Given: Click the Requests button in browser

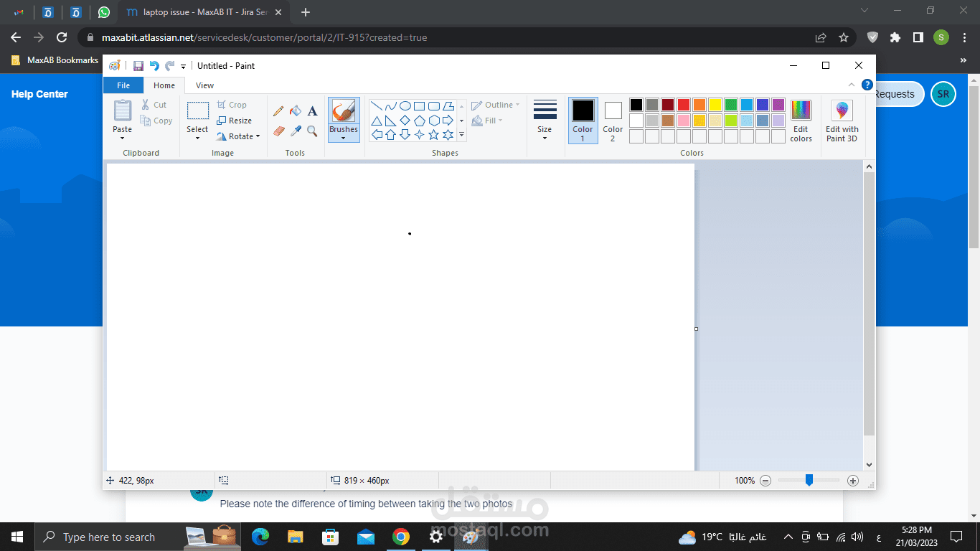Looking at the screenshot, I should pos(897,94).
